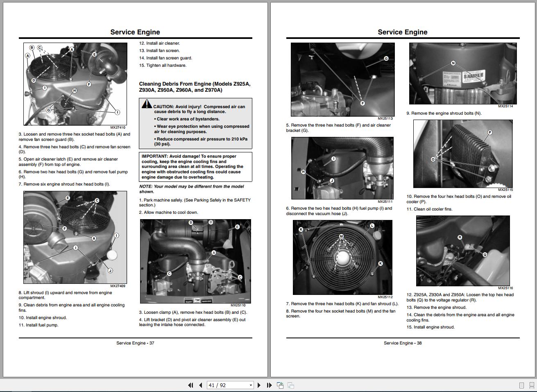Image resolution: width=537 pixels, height=392 pixels.
Task: Click the last page navigation icon
Action: [x=269, y=385]
